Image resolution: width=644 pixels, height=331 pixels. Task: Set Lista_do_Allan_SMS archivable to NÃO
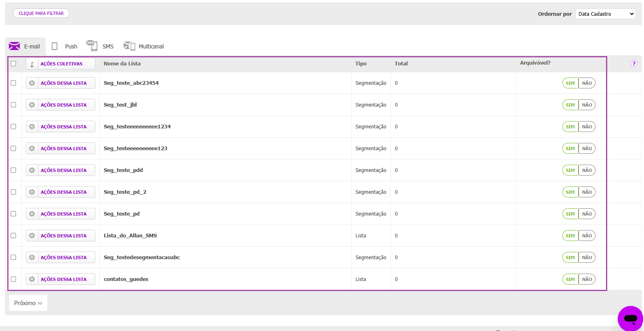point(587,236)
